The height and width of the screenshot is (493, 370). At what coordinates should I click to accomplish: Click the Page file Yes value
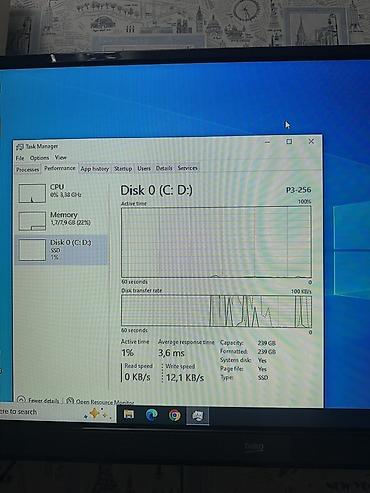(262, 369)
